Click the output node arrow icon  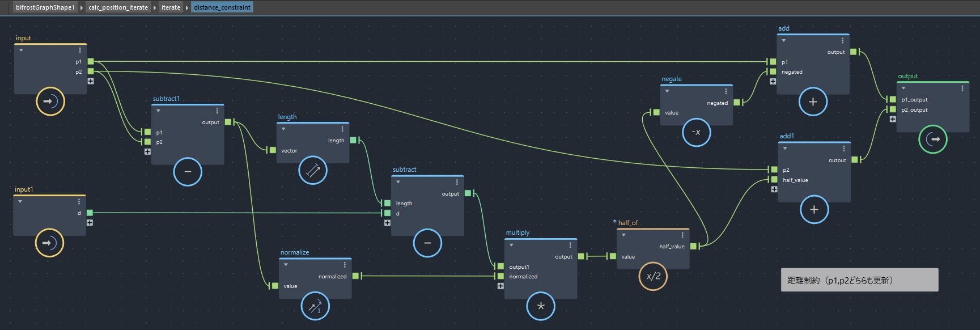point(933,139)
